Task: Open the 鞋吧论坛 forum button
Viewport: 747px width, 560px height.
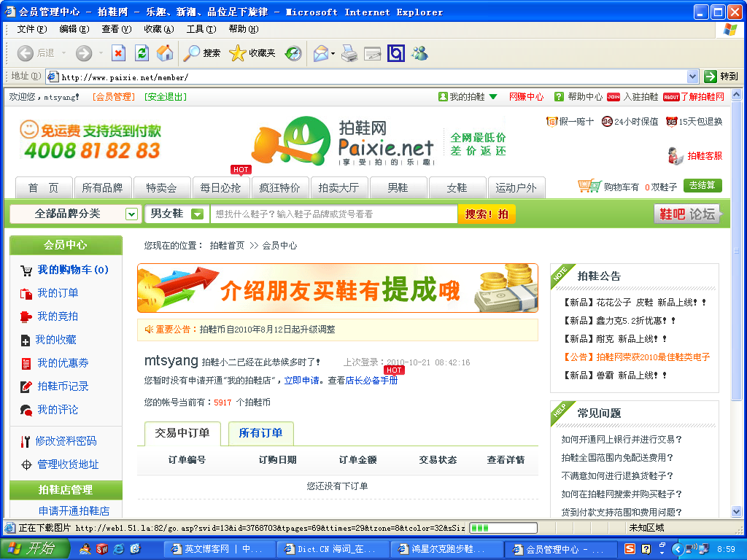Action: (x=687, y=214)
